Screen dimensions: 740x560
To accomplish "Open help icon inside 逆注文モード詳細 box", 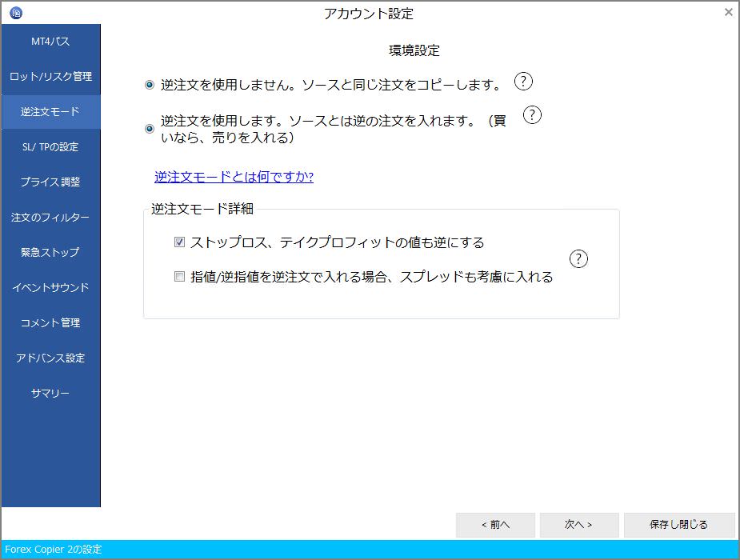I will [578, 258].
